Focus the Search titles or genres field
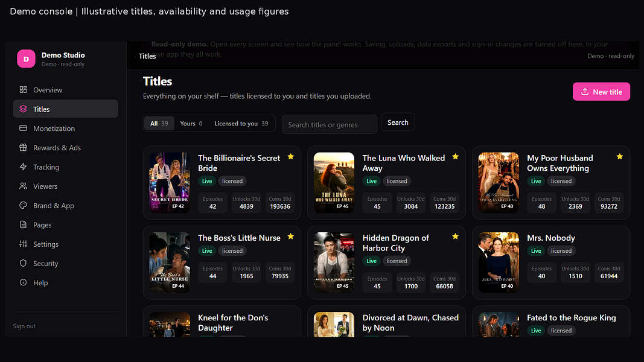This screenshot has height=362, width=644. 330,124
